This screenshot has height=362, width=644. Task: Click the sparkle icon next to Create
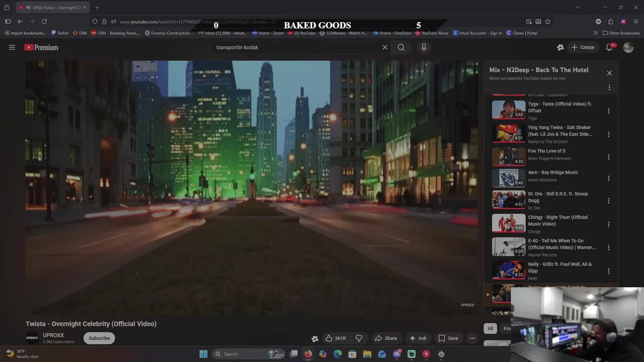(x=560, y=47)
